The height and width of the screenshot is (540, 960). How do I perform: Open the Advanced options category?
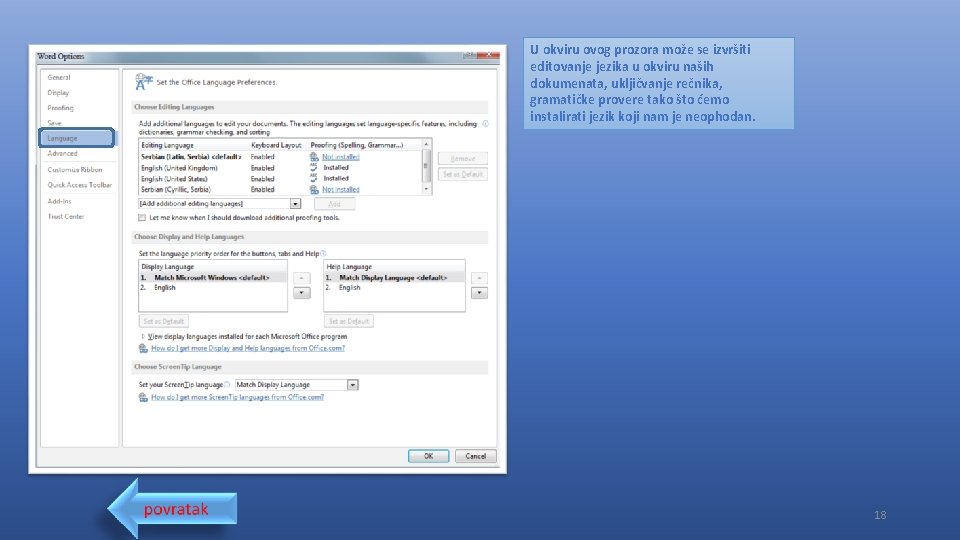click(62, 154)
